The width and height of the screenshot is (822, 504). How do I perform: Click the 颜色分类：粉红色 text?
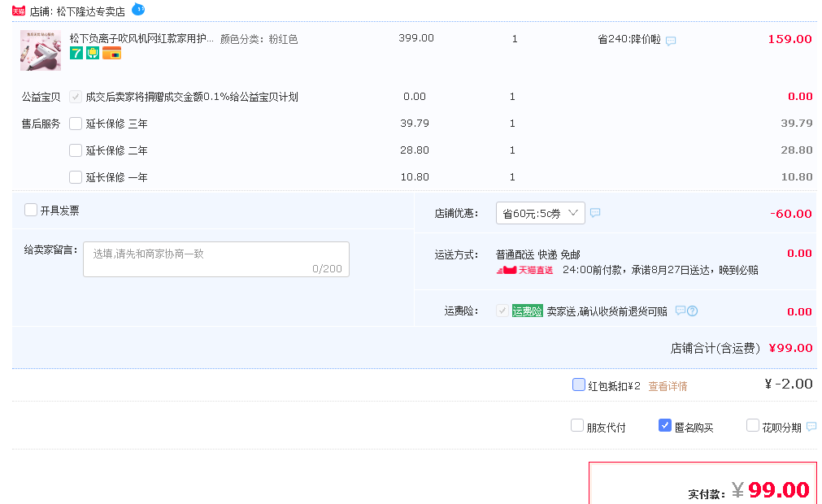tap(259, 39)
